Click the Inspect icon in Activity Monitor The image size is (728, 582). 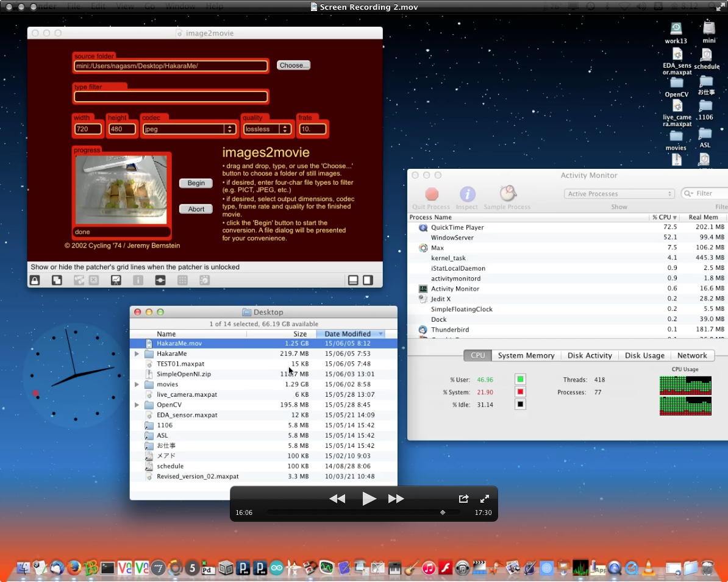pos(467,194)
